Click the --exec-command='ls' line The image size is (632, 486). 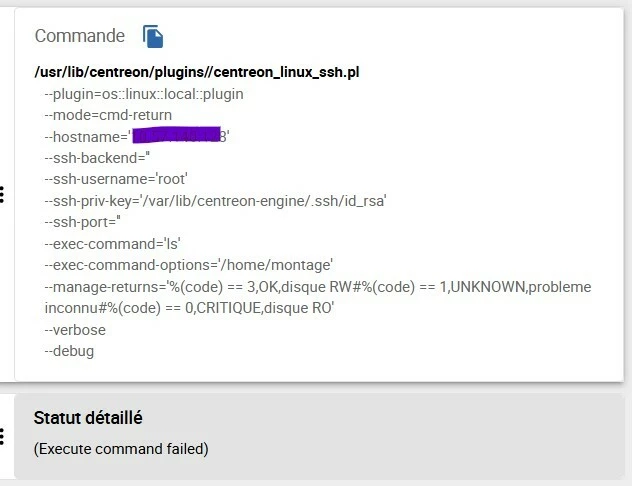click(x=112, y=244)
